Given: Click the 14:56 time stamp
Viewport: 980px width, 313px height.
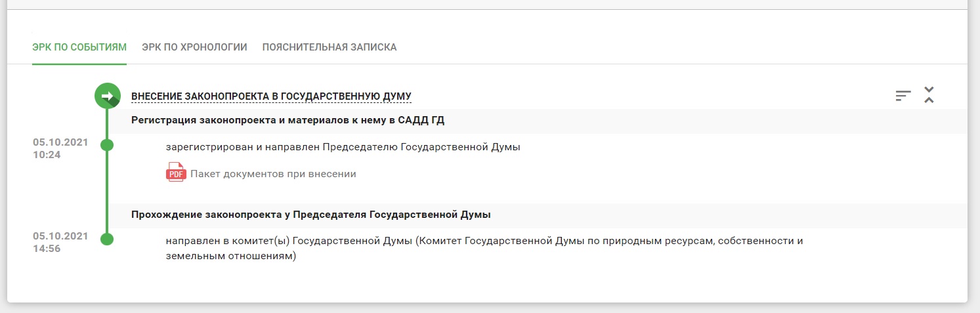Looking at the screenshot, I should 47,249.
